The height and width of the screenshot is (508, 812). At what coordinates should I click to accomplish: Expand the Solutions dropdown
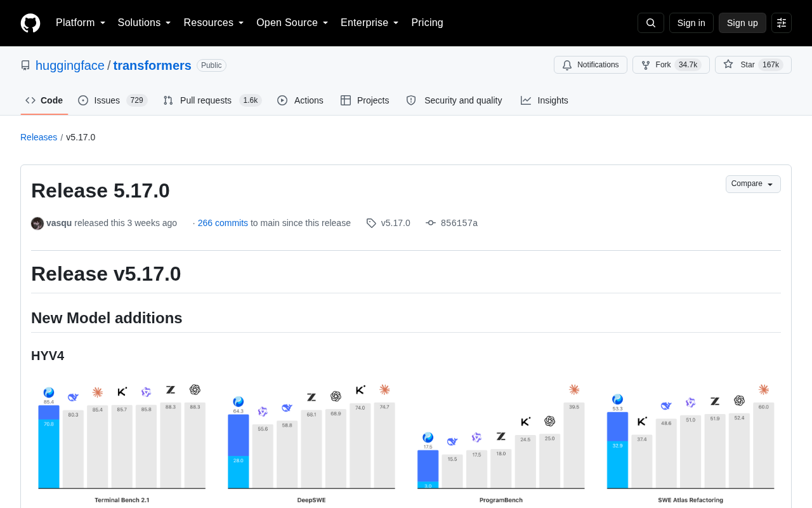[x=145, y=23]
